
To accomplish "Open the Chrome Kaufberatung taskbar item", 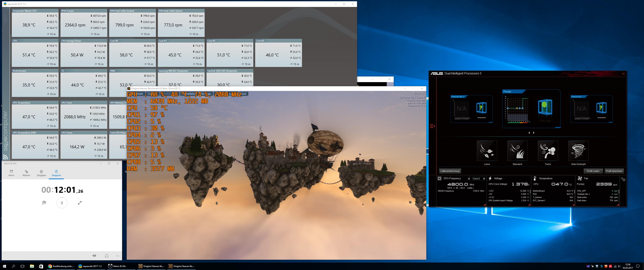I will pyautogui.click(x=61, y=266).
